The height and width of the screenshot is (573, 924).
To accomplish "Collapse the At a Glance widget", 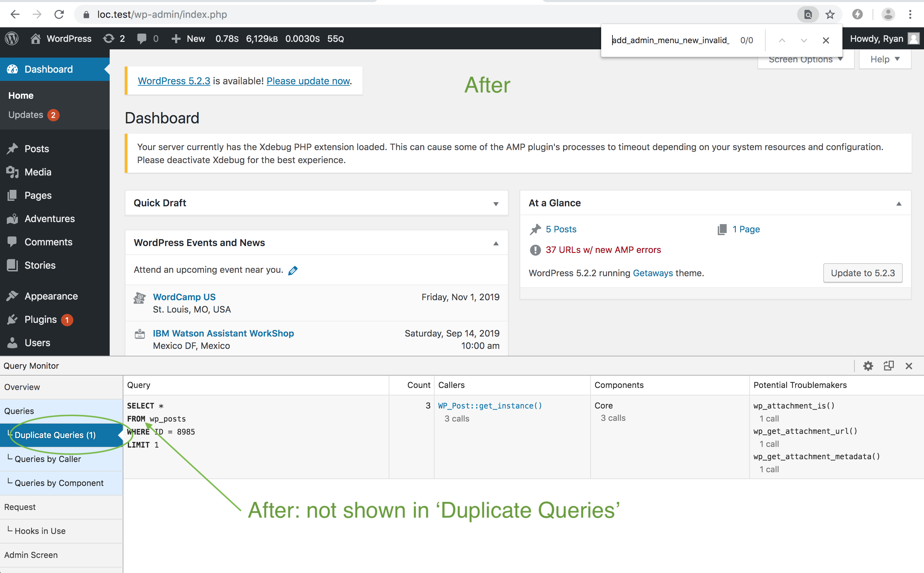I will (899, 204).
